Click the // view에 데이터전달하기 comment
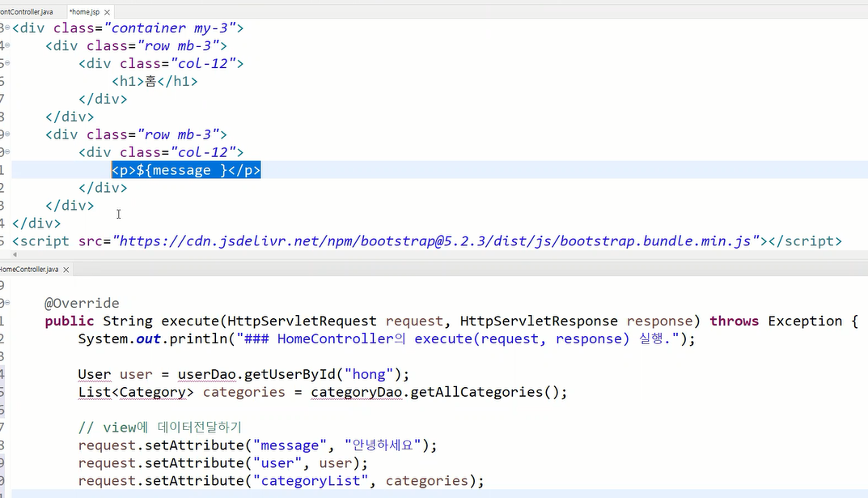868x498 pixels. tap(160, 427)
